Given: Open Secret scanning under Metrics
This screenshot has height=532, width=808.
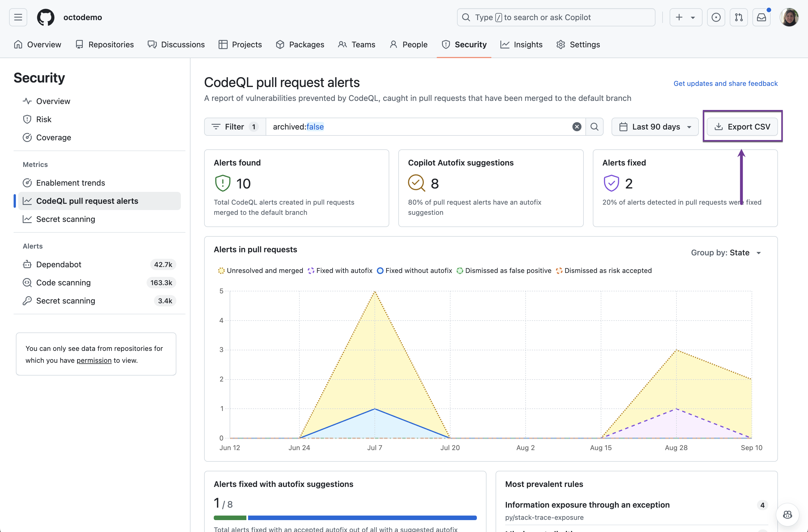Looking at the screenshot, I should [x=99, y=219].
